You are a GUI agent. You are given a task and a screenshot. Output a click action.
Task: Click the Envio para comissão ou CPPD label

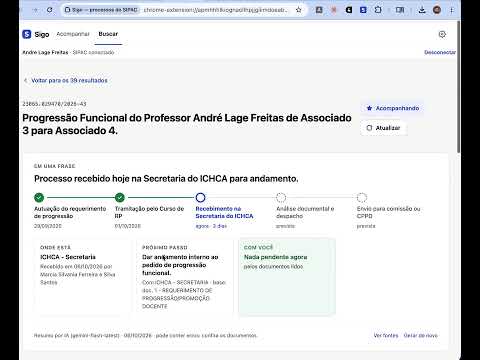click(x=388, y=212)
